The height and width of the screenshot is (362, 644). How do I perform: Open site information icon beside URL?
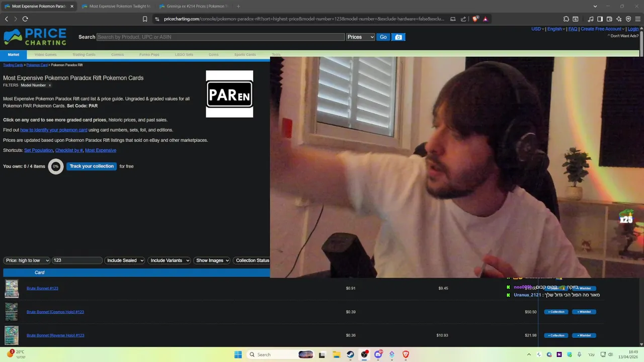[x=157, y=19]
